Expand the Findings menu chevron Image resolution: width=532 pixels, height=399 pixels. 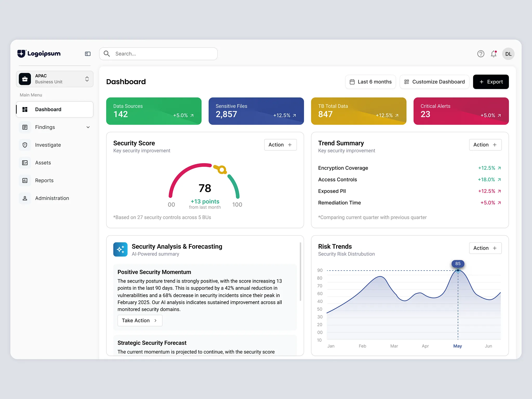click(88, 127)
